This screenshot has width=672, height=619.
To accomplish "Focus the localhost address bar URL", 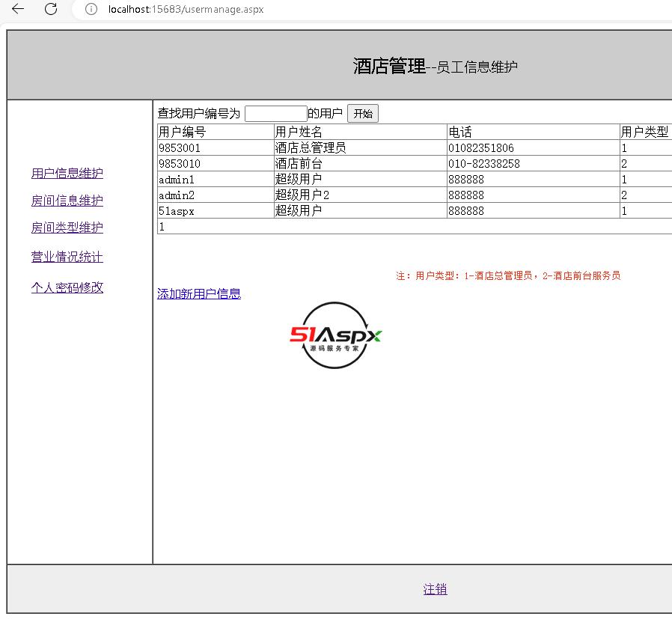I will (x=186, y=10).
